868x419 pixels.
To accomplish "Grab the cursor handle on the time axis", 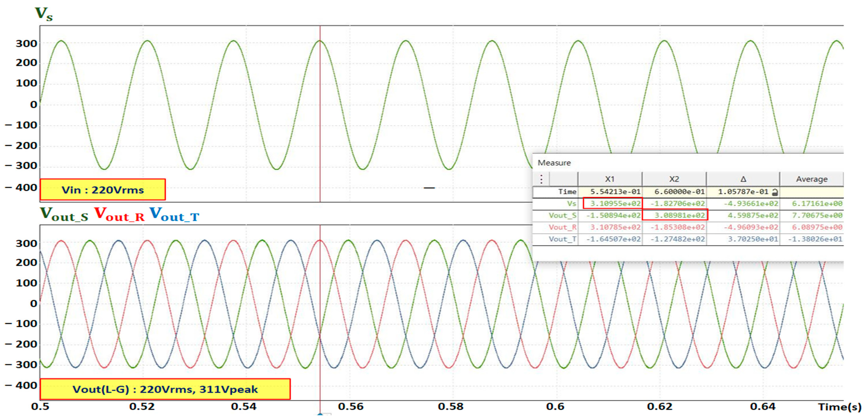I will point(320,414).
